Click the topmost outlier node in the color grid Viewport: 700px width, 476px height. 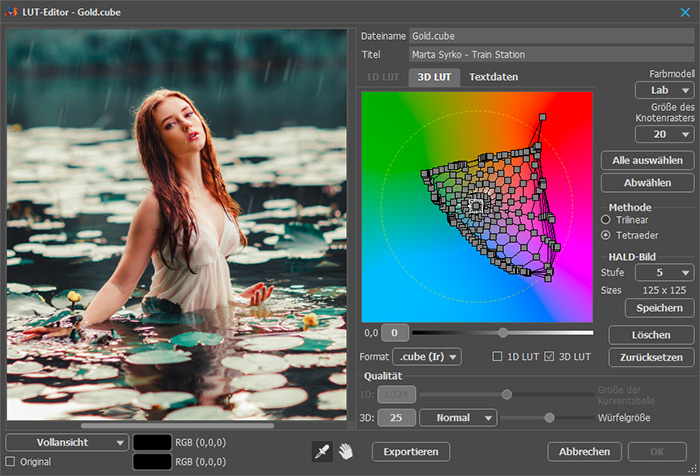click(x=542, y=117)
